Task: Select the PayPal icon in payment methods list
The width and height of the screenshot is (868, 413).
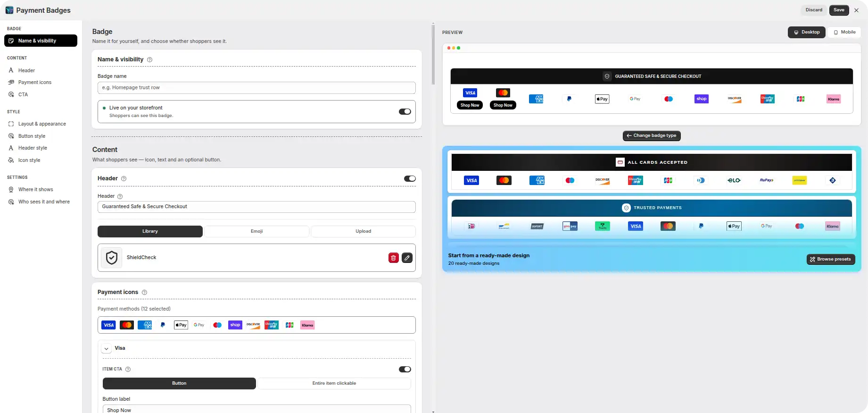Action: pyautogui.click(x=163, y=325)
